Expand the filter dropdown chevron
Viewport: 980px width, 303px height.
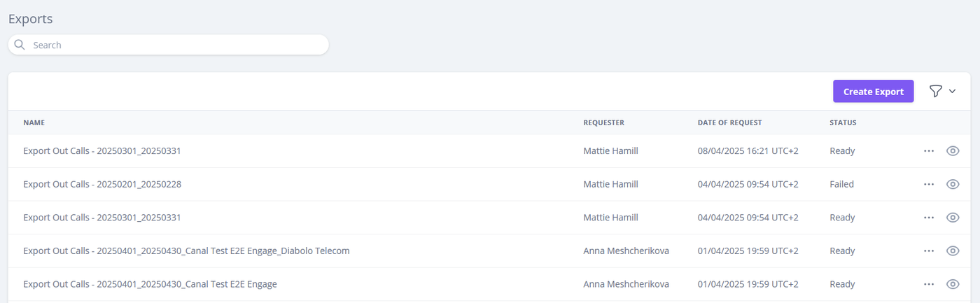952,91
